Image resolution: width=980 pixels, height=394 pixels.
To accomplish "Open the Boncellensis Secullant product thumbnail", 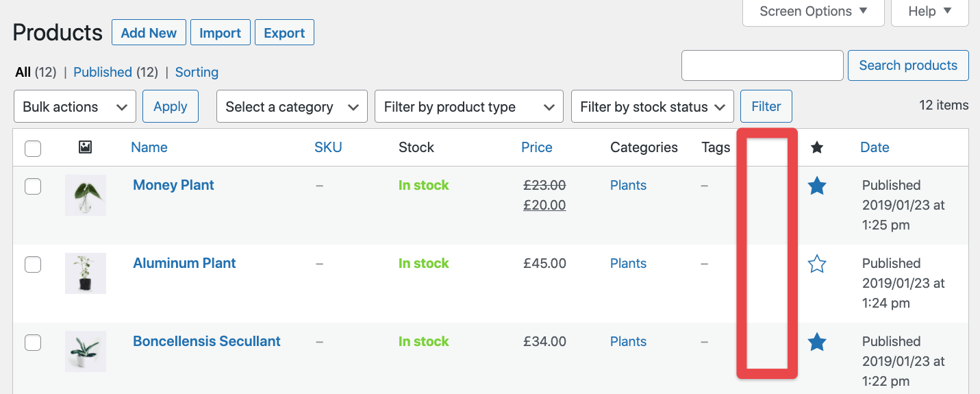I will click(86, 352).
